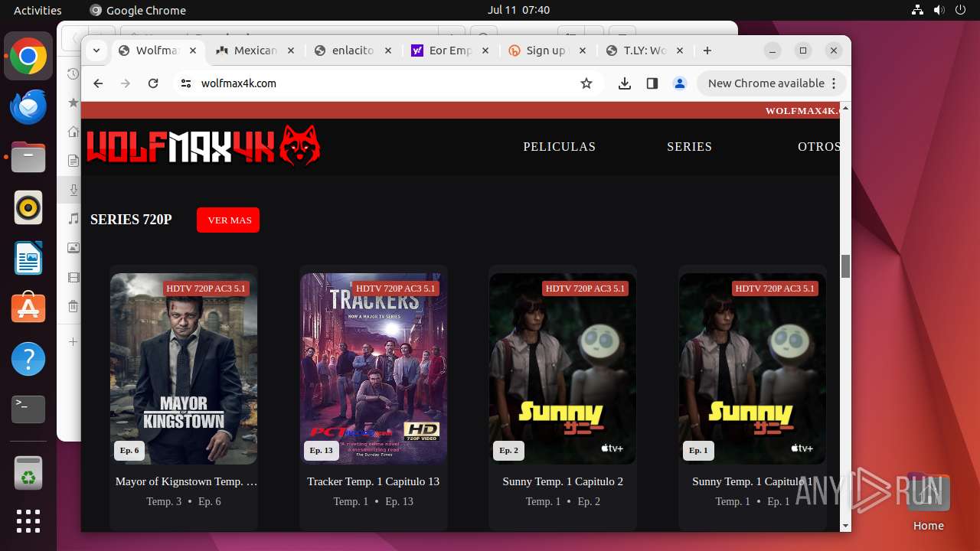Switch to the Mexican tab
The height and width of the screenshot is (551, 980).
click(255, 51)
